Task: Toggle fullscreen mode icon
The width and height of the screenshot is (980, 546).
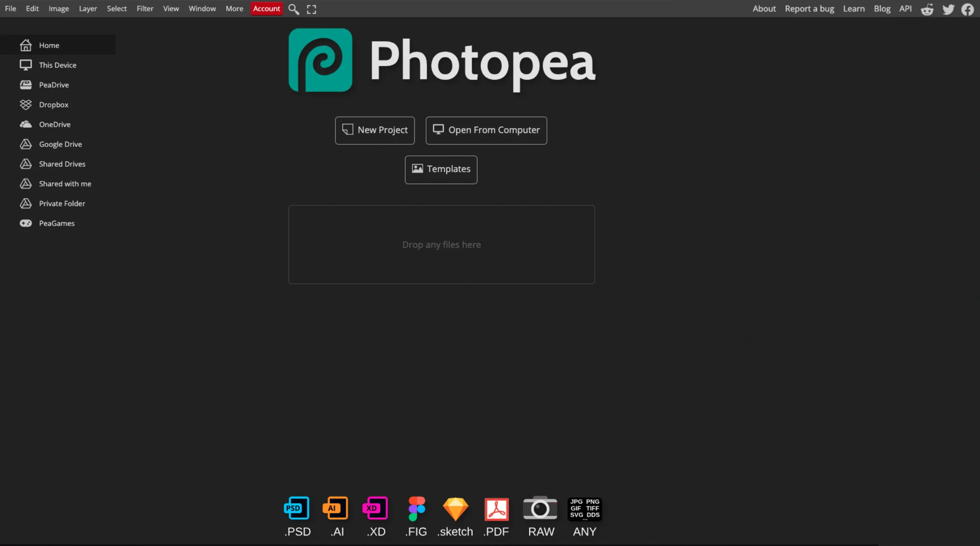Action: pyautogui.click(x=312, y=9)
